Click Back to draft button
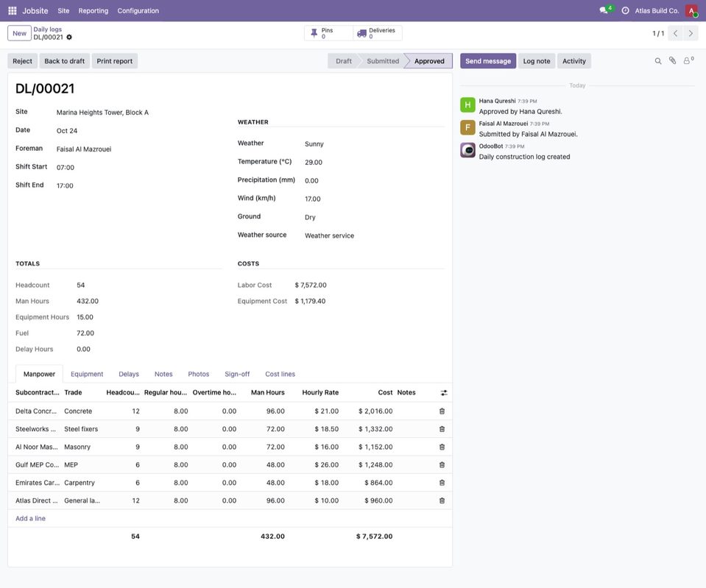This screenshot has height=588, width=706. tap(64, 61)
